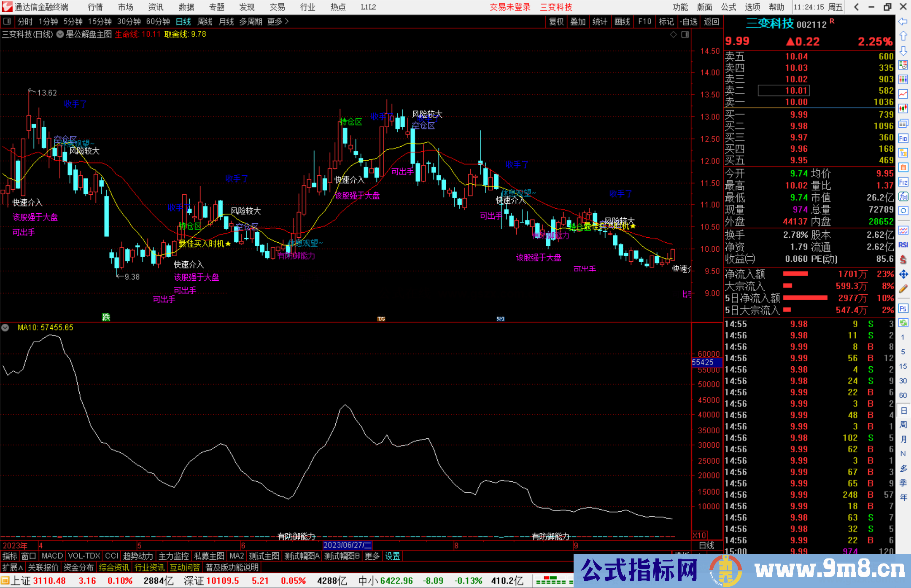The image size is (911, 588).
Task: Expand the 更多 period dropdown in the period bar
Action: (x=274, y=21)
